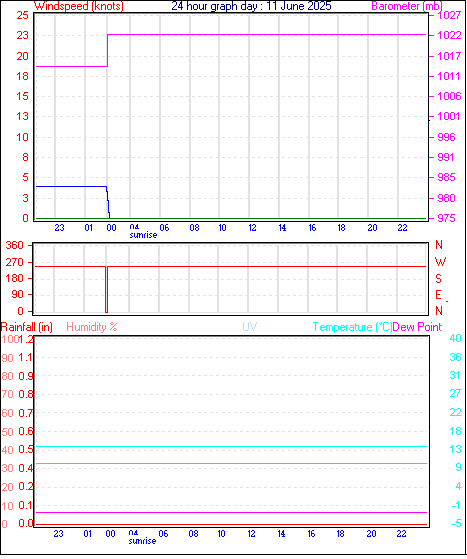Click the 1.1 rainfall scale value
467x559 pixels.
(26, 357)
